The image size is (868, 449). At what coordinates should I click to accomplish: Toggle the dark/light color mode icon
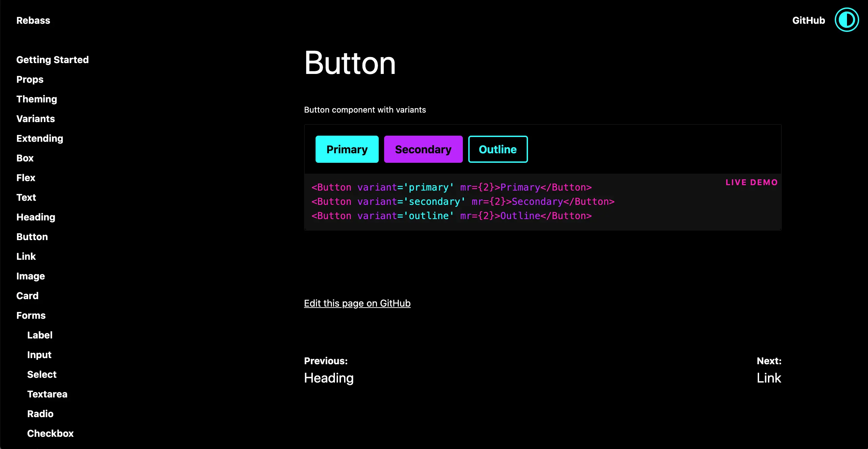point(846,20)
